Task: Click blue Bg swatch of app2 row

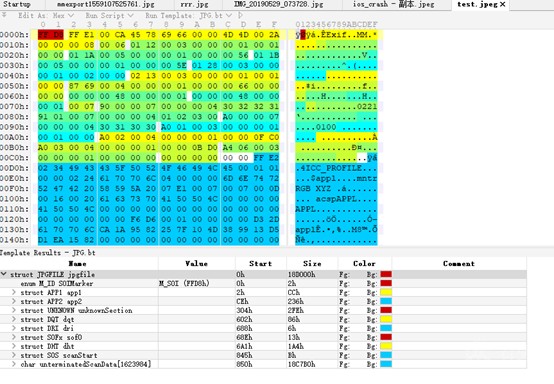Action: coord(386,301)
